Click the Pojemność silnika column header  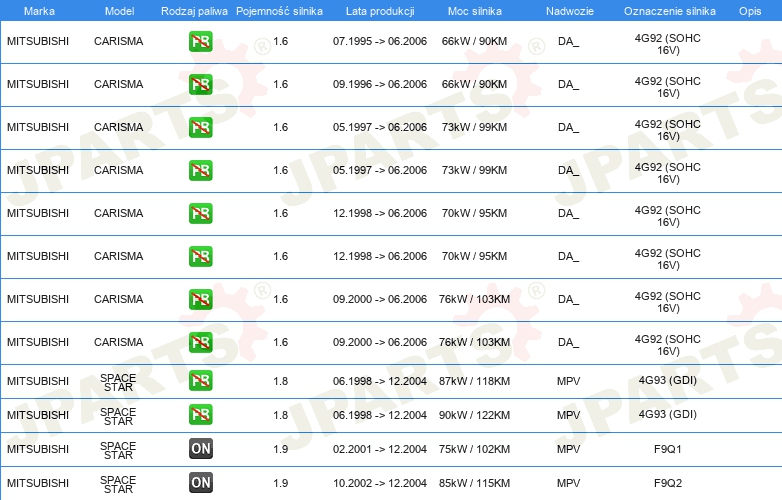click(279, 11)
